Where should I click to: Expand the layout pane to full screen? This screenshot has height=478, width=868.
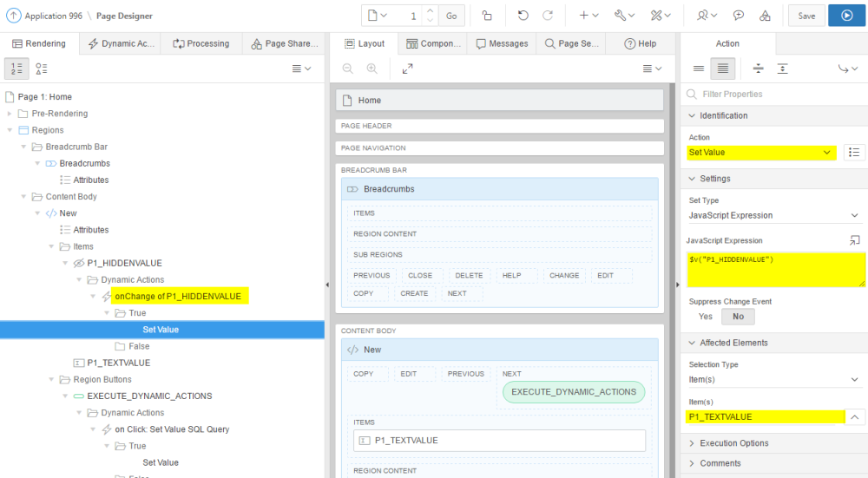click(407, 69)
